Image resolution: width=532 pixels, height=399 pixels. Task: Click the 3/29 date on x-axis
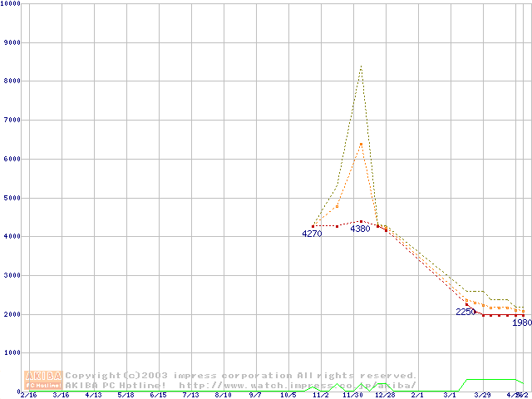[482, 395]
